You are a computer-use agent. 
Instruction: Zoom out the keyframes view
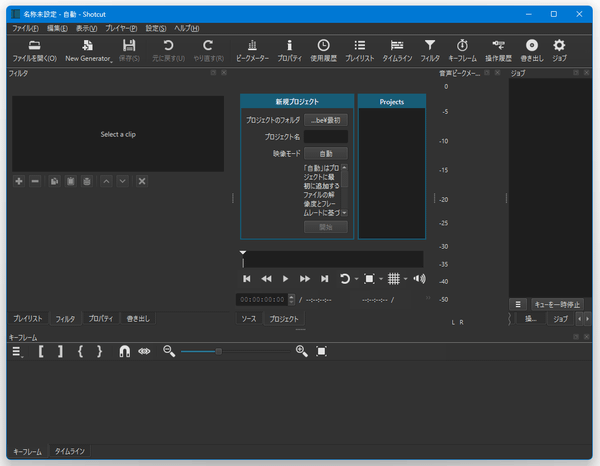click(169, 351)
